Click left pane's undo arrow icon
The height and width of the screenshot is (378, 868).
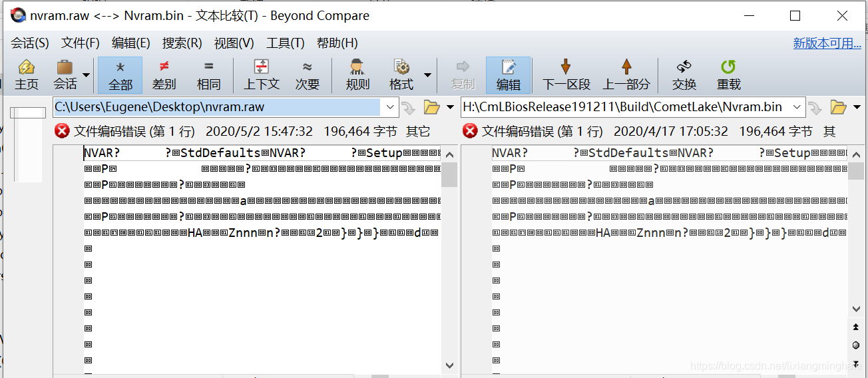408,107
